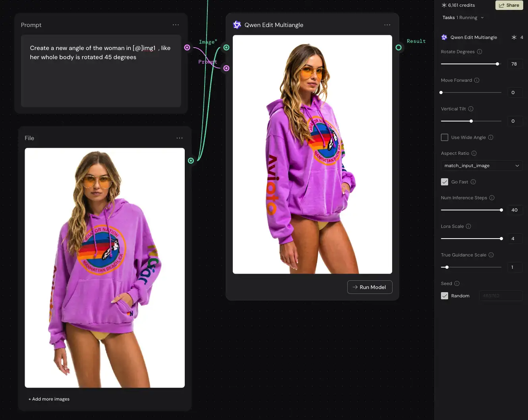Screen dimensions: 528x420
Task: Open the Prompt node three-dot menu
Action: point(176,25)
